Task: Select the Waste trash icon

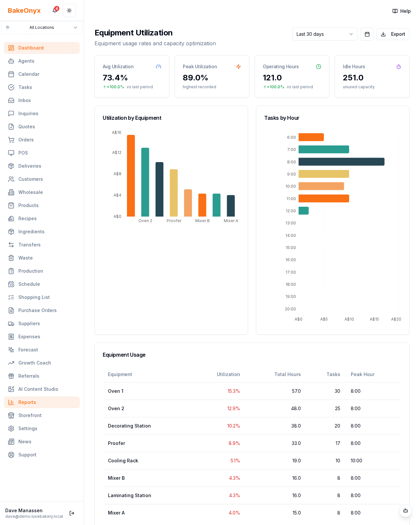Action: (11, 258)
